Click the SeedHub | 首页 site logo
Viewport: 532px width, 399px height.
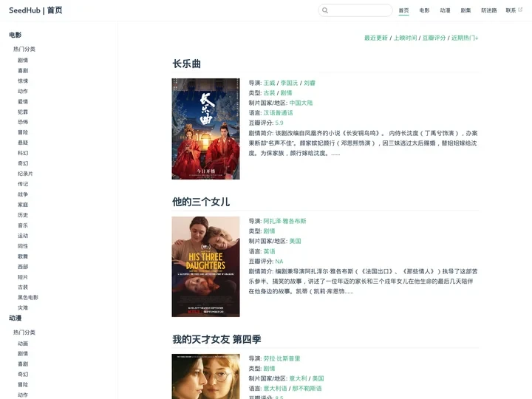(35, 10)
